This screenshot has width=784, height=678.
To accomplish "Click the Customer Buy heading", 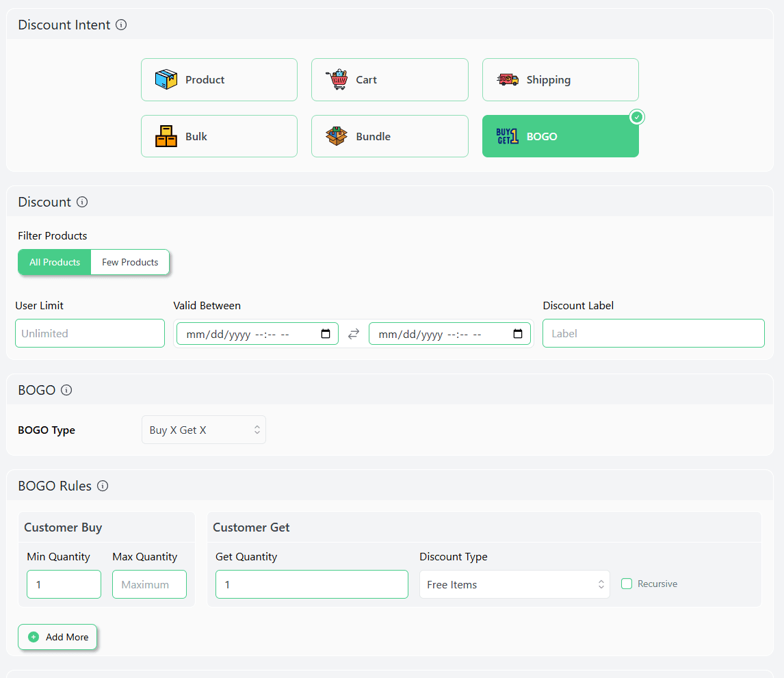I will 63,527.
